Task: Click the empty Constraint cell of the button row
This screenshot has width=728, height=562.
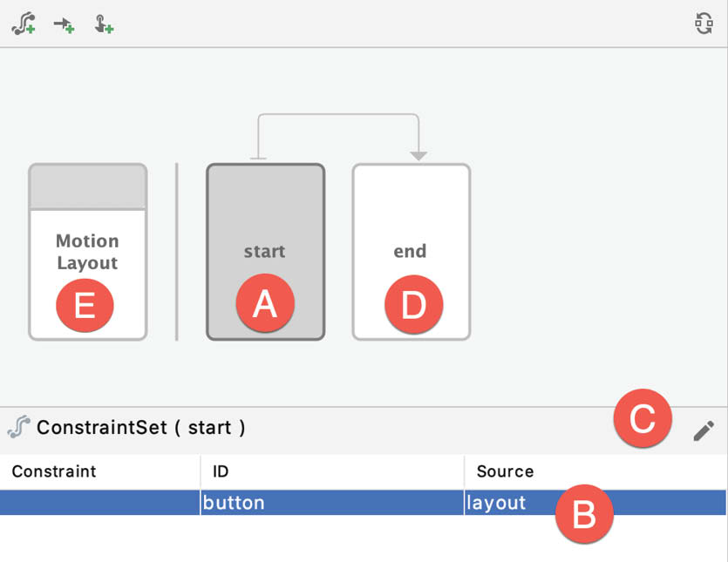Action: coord(99,503)
